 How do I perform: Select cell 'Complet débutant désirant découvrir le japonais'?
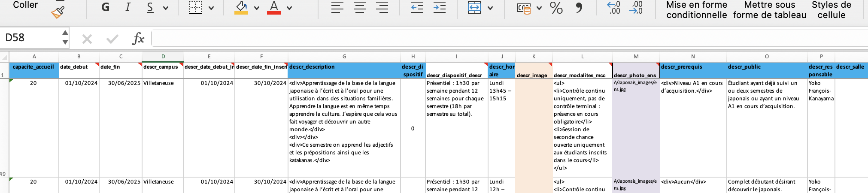click(x=767, y=185)
